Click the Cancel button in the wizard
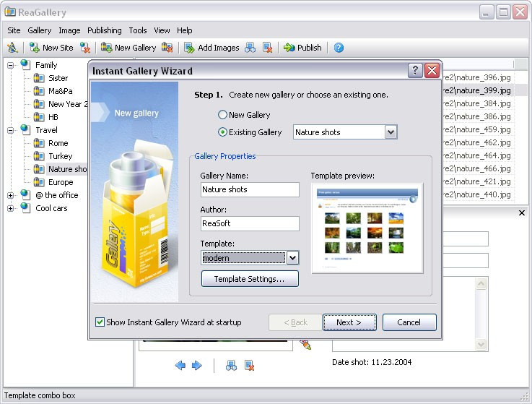This screenshot has width=532, height=404. click(409, 322)
